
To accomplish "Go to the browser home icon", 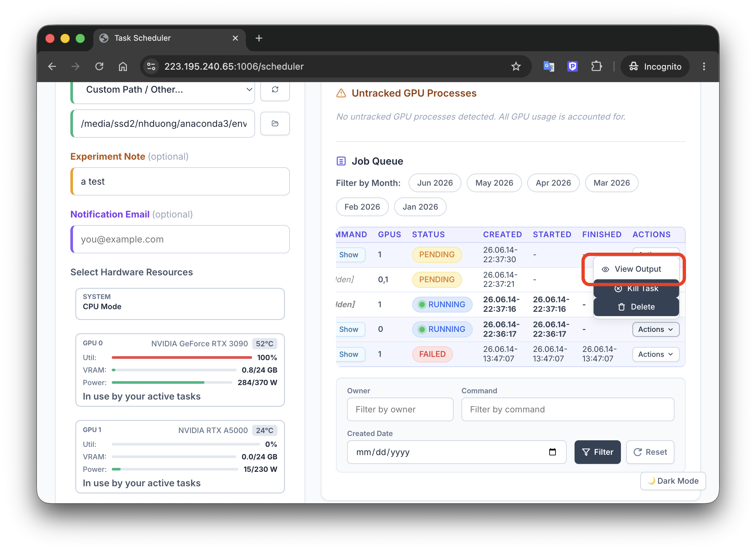I will [123, 66].
